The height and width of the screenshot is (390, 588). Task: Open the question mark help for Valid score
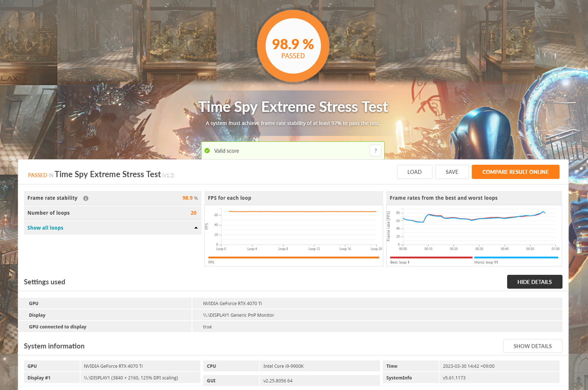[375, 151]
